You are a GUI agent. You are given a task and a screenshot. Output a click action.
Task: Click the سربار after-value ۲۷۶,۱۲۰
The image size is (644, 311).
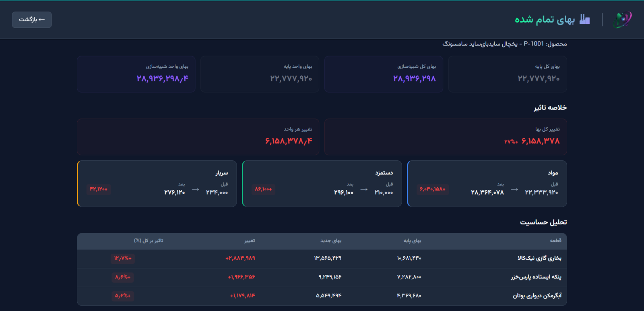(175, 193)
